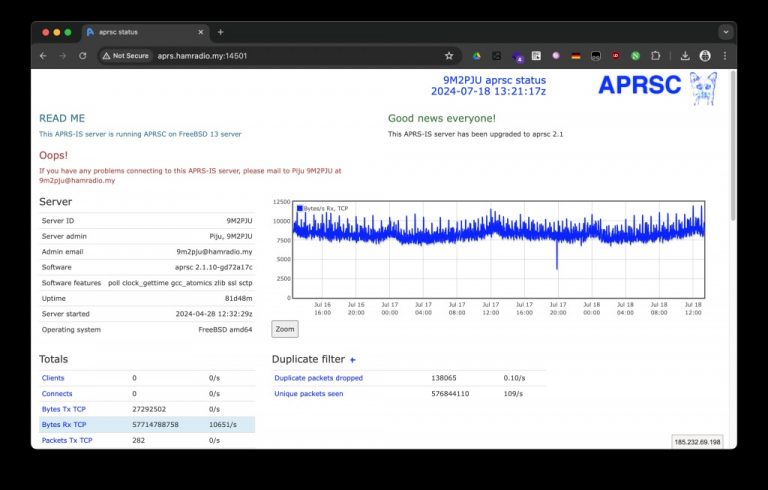Open Chrome three-dot menu
The height and width of the screenshot is (490, 768).
click(x=724, y=56)
